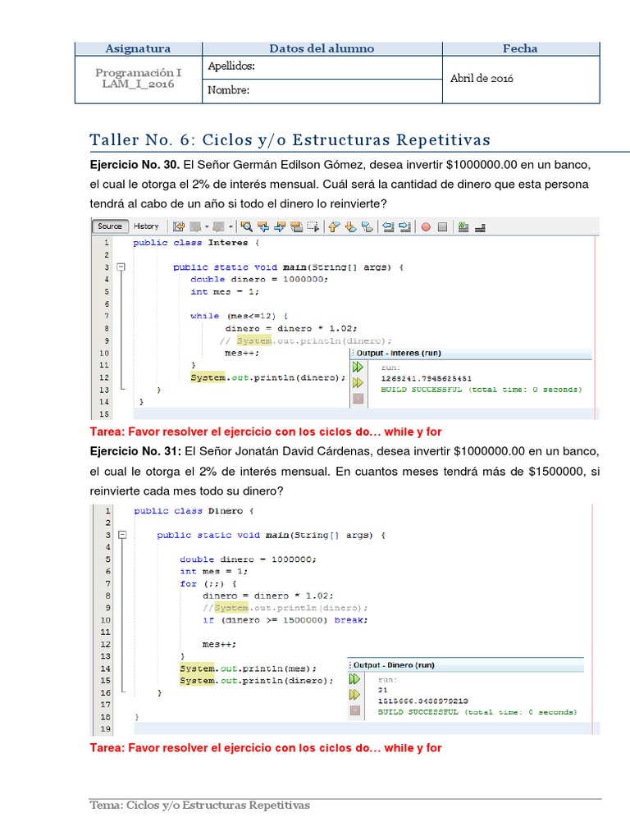Select the 'Output - Dinero (run)' tab
This screenshot has width=630, height=840.
(x=394, y=665)
